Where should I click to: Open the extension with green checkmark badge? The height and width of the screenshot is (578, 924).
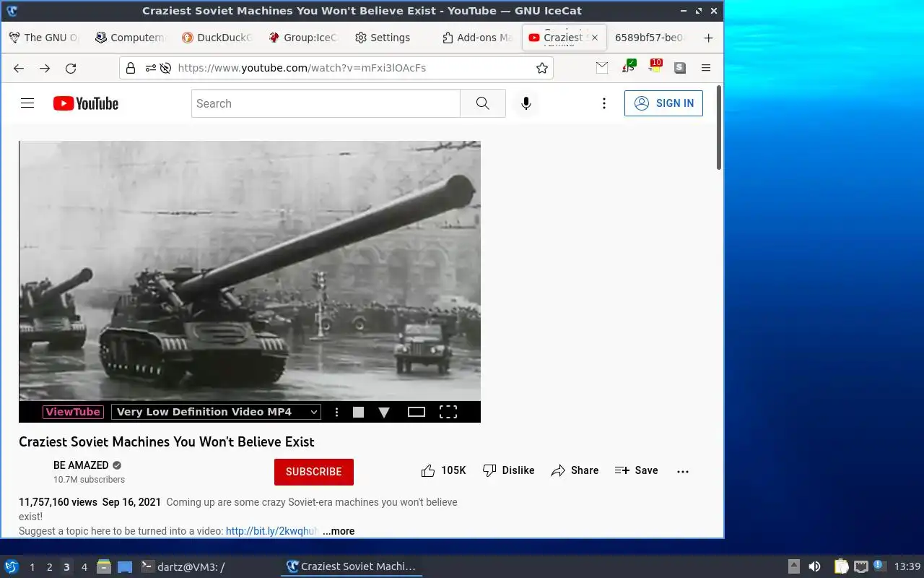point(629,66)
